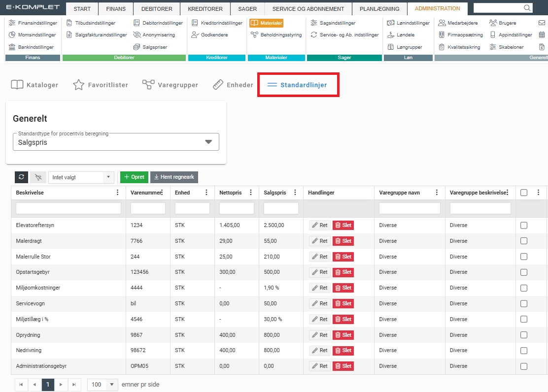Go to the last page of results
The image size is (548, 392).
pos(73,385)
